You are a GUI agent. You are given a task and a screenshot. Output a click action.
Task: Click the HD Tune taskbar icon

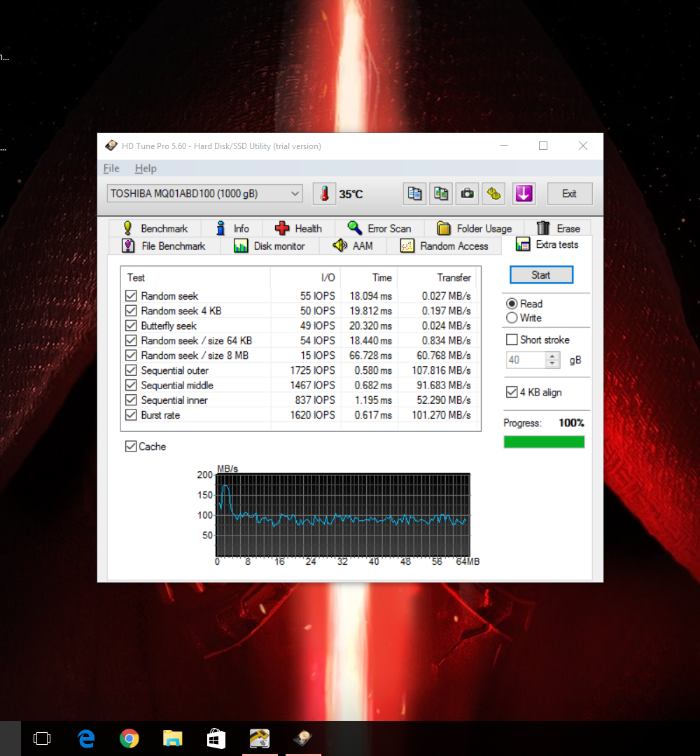click(303, 738)
